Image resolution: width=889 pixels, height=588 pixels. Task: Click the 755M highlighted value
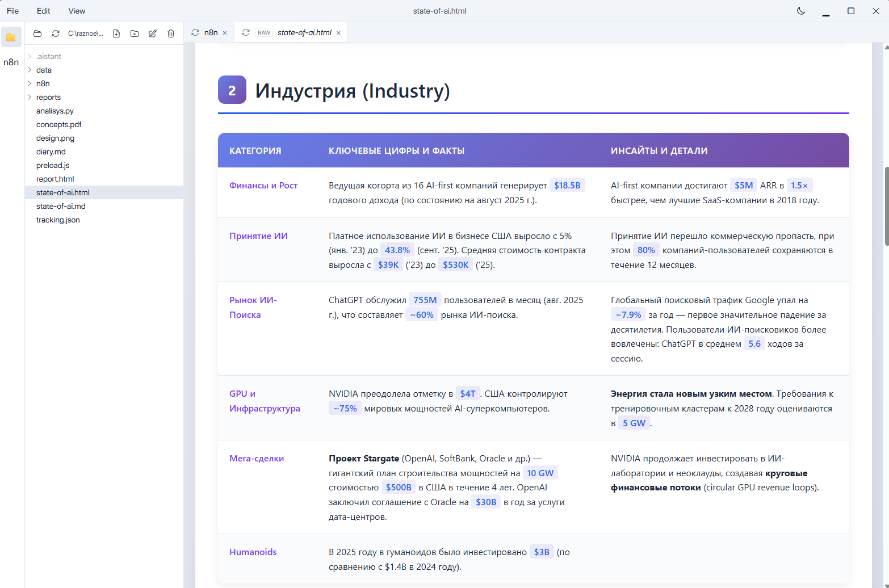[x=425, y=300]
